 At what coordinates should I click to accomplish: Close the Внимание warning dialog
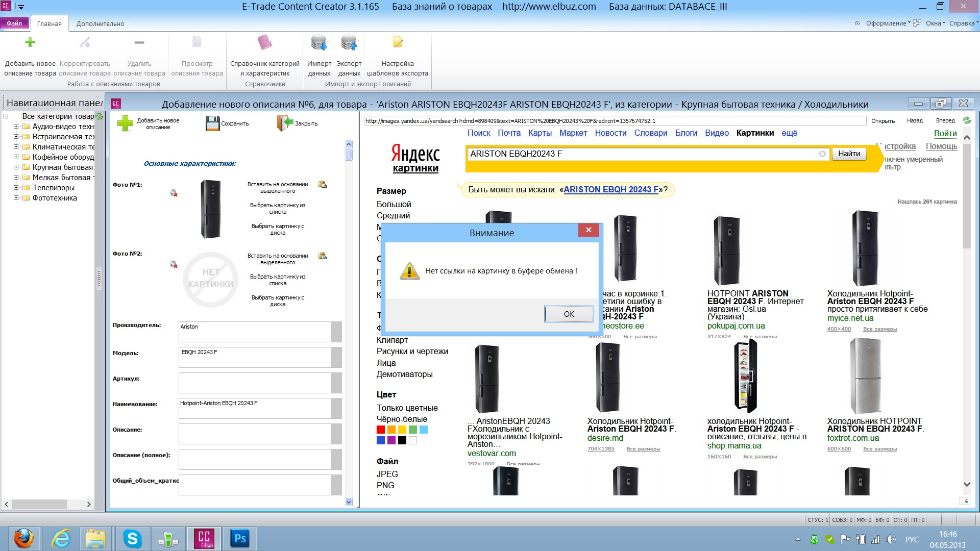[589, 230]
